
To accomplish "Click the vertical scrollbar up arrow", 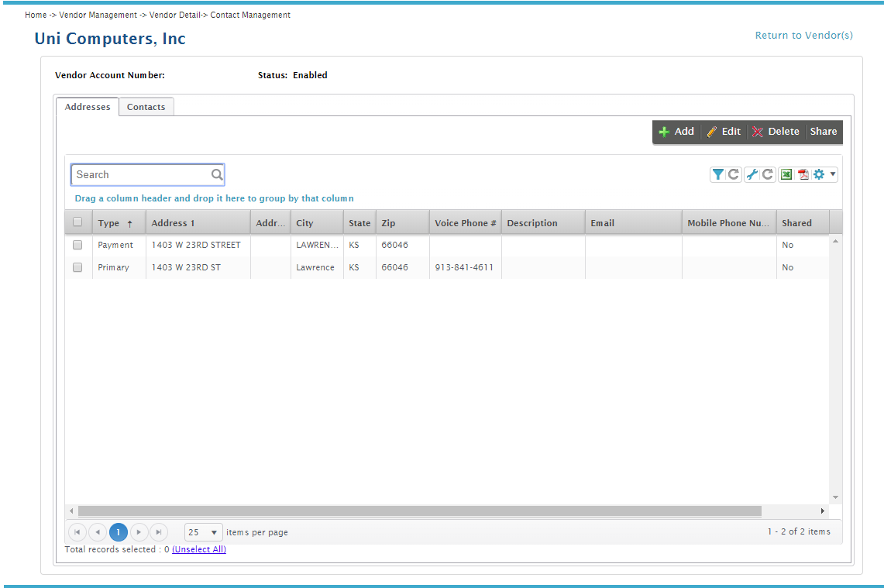I will click(x=835, y=241).
